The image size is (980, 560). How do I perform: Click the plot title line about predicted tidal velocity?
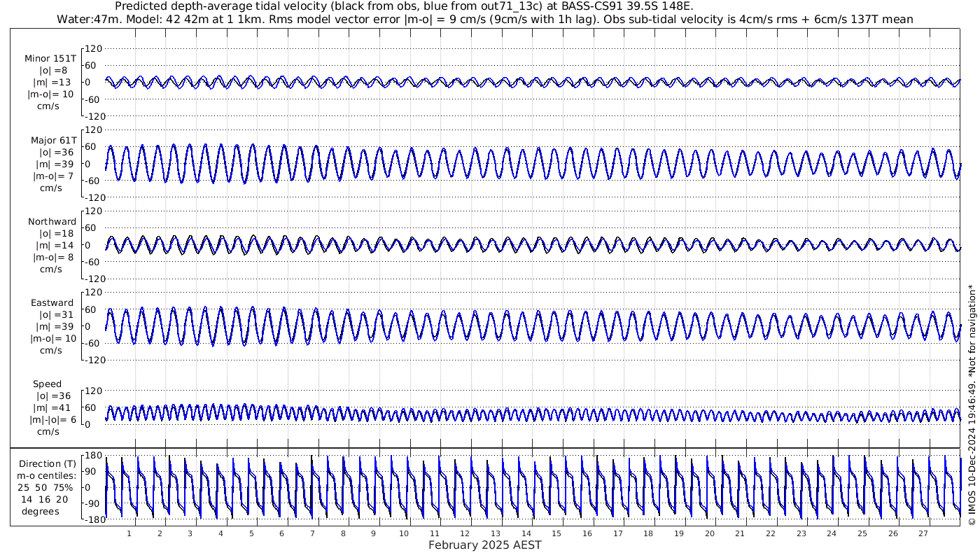[x=403, y=6]
